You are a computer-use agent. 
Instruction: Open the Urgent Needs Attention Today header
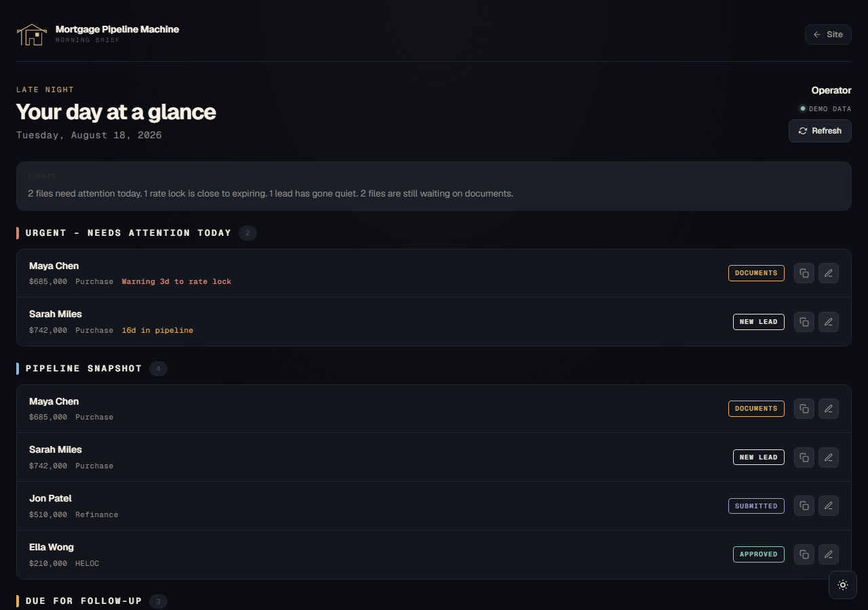coord(128,233)
